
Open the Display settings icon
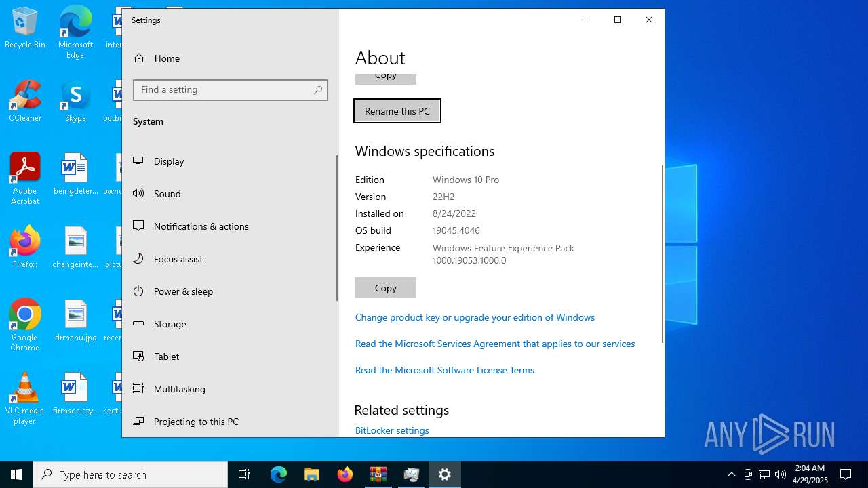coord(138,161)
